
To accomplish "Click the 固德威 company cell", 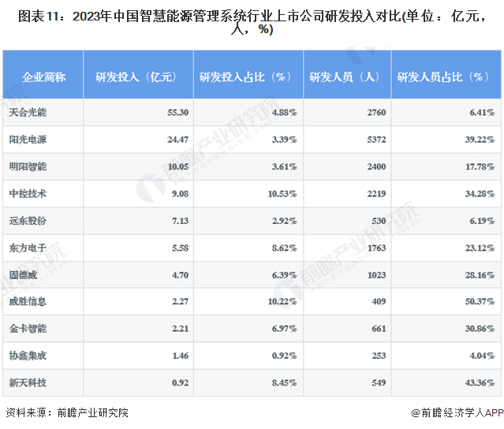I will click(x=43, y=274).
